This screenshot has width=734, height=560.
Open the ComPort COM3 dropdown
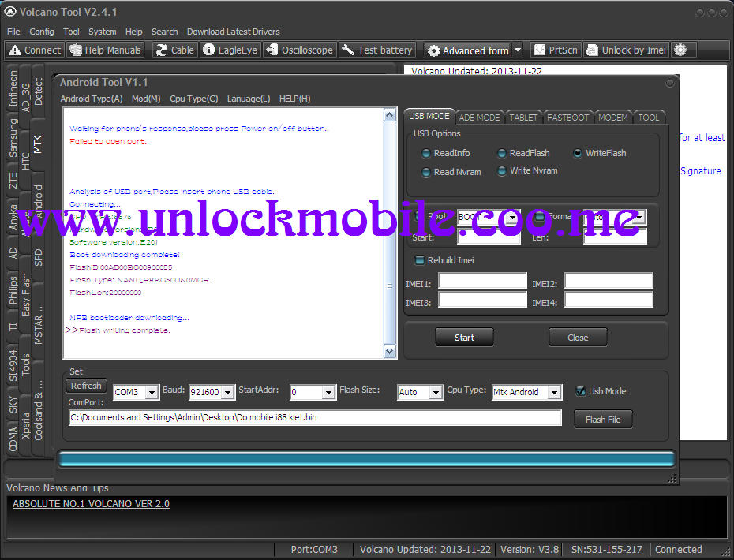click(x=152, y=392)
